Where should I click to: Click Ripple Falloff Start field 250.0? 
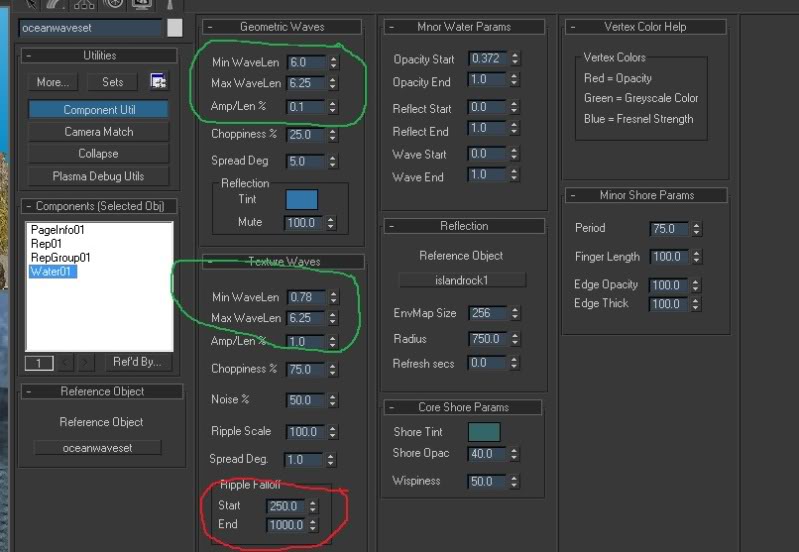pyautogui.click(x=286, y=506)
